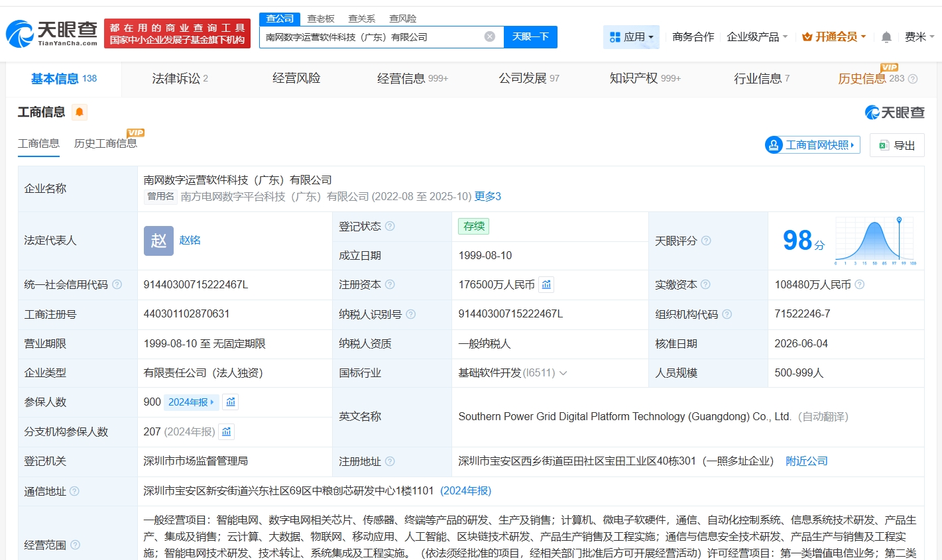
Task: Click help icon next to 登记状态
Action: point(390,226)
